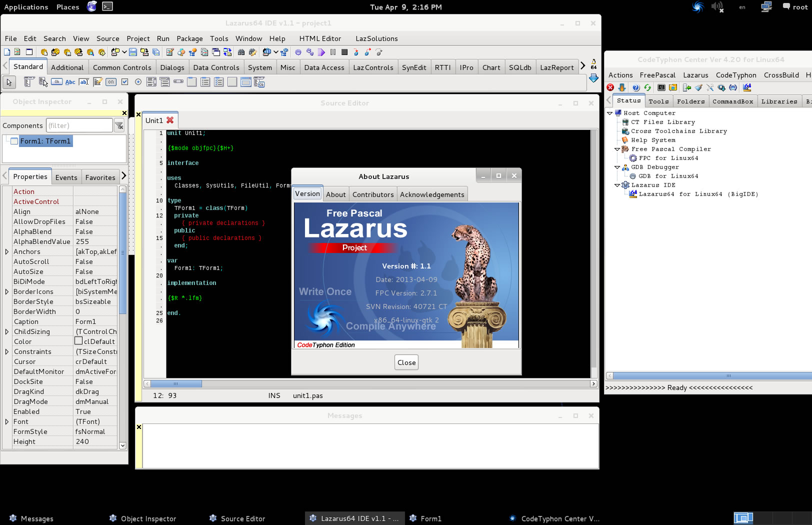Open the terminal icon in the CodeTyphon Center toolbar
The width and height of the screenshot is (812, 525).
pos(661,87)
